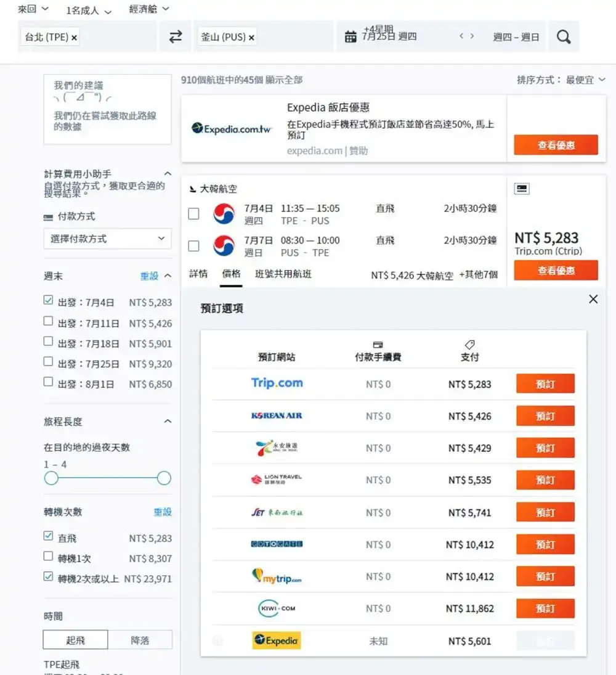Close the 預訂選項 booking options panel

[593, 299]
